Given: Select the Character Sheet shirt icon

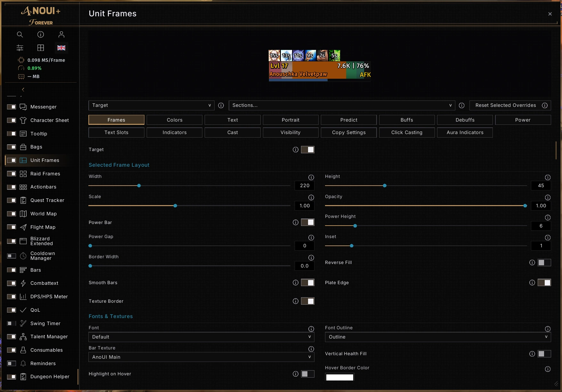Looking at the screenshot, I should (23, 120).
